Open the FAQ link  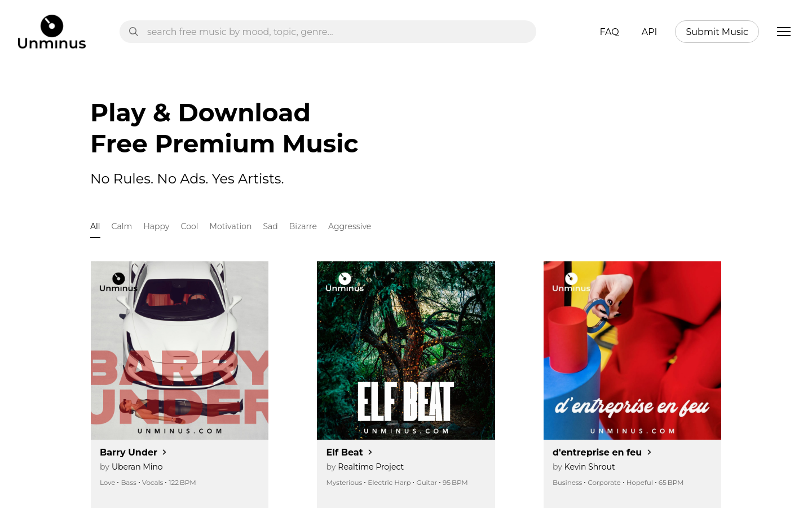(x=609, y=32)
